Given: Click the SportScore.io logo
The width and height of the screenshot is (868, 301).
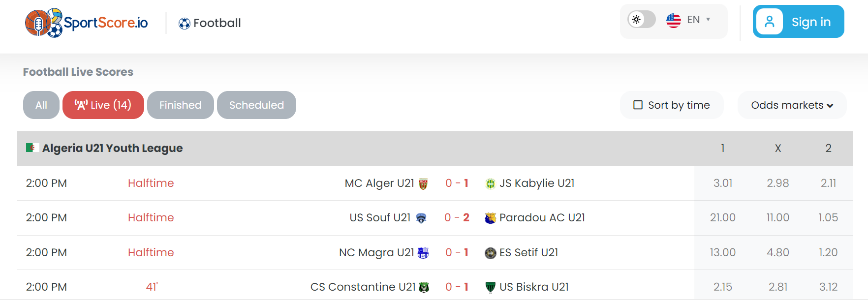Looking at the screenshot, I should 86,23.
